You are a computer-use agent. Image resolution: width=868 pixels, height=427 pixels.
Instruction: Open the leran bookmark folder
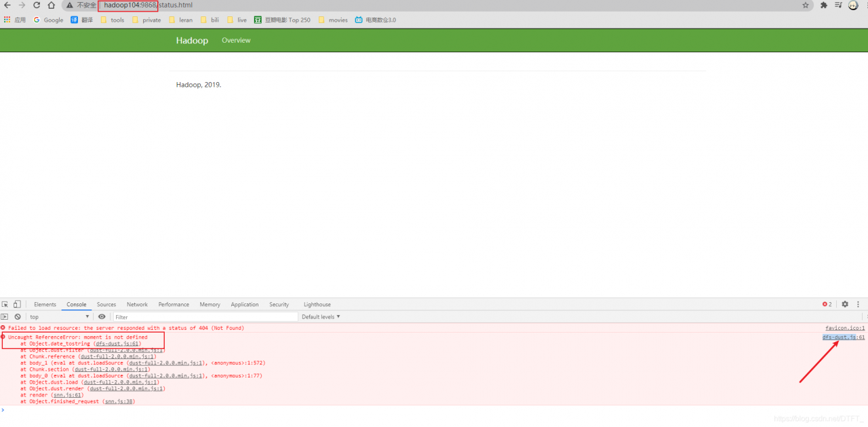coord(180,20)
